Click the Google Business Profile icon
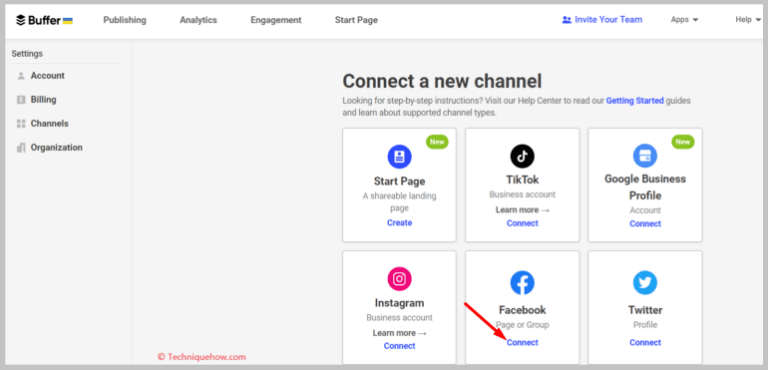The width and height of the screenshot is (768, 370). 645,156
